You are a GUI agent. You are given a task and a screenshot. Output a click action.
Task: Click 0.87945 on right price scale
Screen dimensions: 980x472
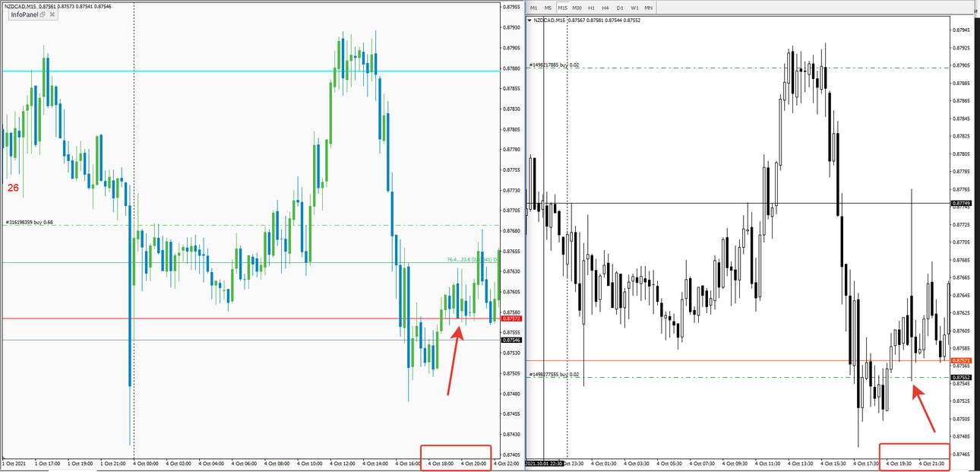pos(960,30)
